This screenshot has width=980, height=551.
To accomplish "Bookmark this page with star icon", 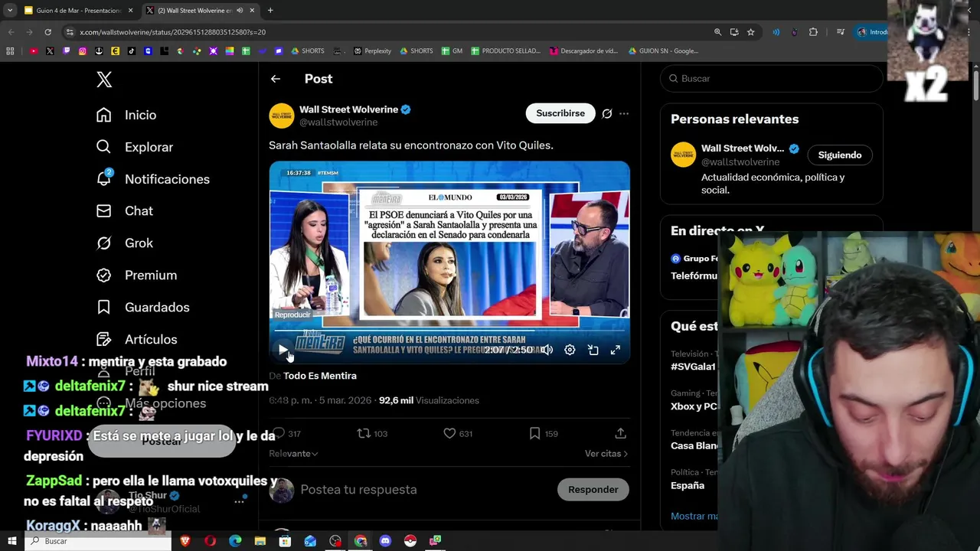I will tap(751, 32).
